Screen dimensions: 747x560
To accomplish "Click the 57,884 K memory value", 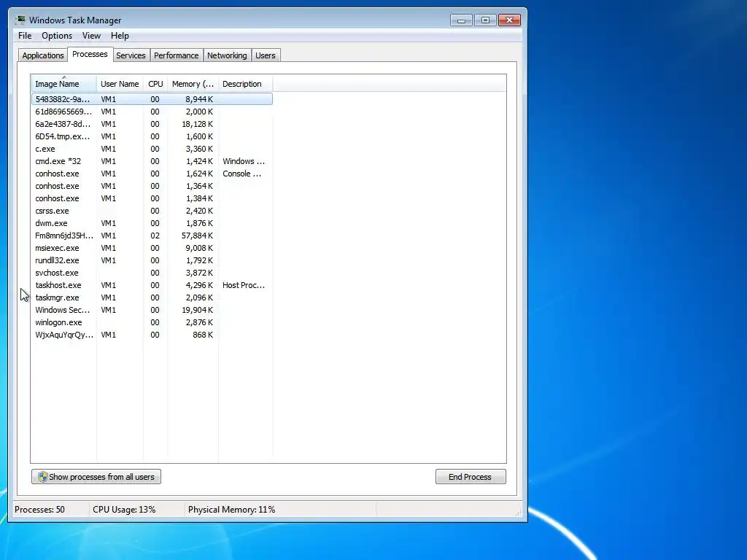I will click(197, 236).
